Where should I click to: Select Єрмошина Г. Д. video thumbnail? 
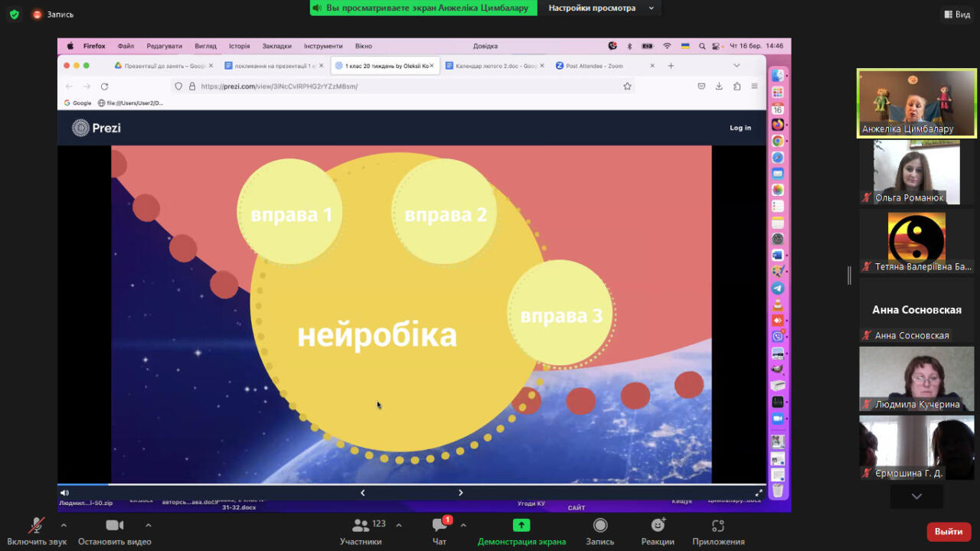coord(916,448)
